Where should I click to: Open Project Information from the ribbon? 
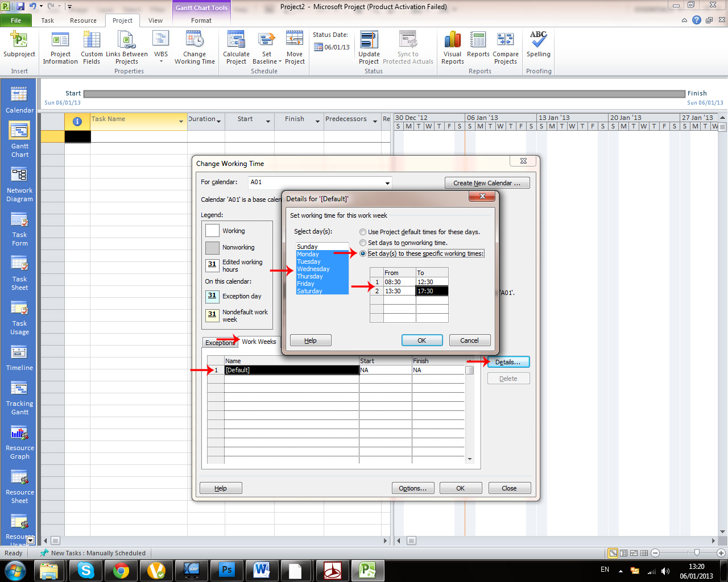pyautogui.click(x=60, y=48)
